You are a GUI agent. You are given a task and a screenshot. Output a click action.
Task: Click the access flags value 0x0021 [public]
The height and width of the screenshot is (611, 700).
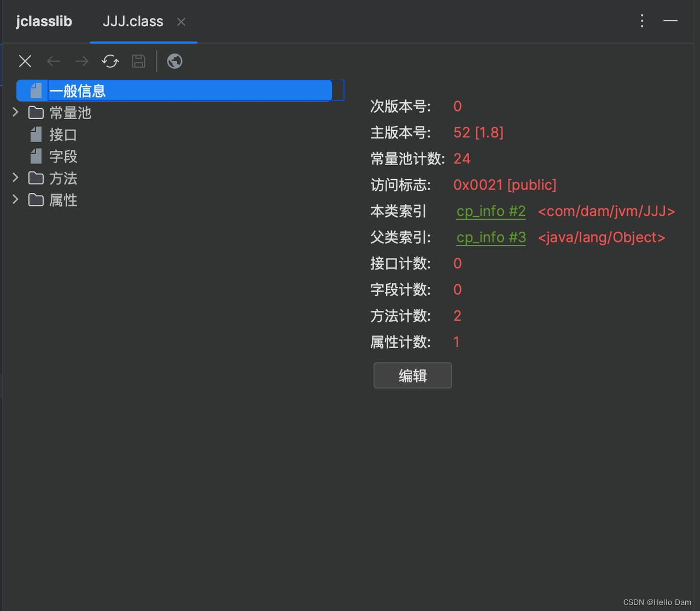click(x=505, y=185)
